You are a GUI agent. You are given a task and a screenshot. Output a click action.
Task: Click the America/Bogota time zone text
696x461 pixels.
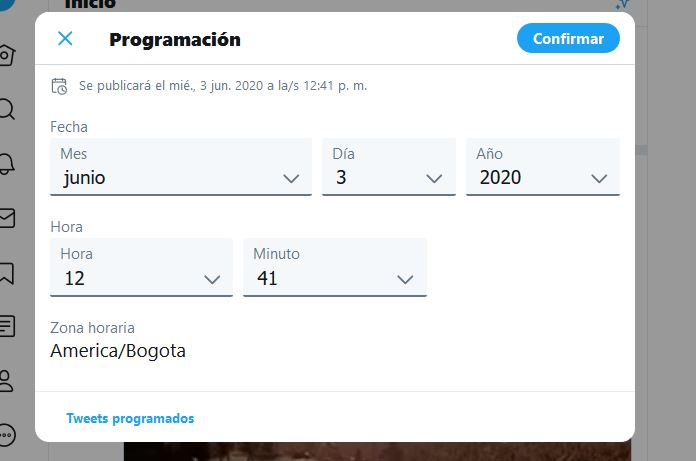point(118,351)
